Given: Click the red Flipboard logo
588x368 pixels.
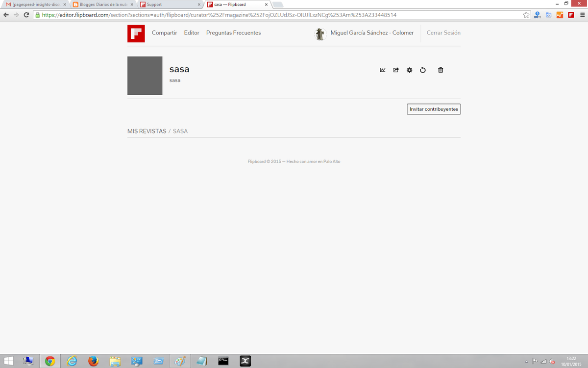Looking at the screenshot, I should pyautogui.click(x=136, y=33).
